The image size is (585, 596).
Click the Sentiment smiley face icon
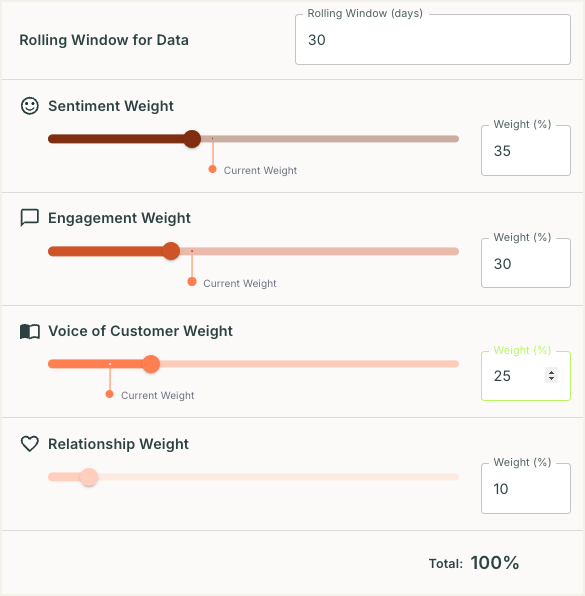[30, 106]
